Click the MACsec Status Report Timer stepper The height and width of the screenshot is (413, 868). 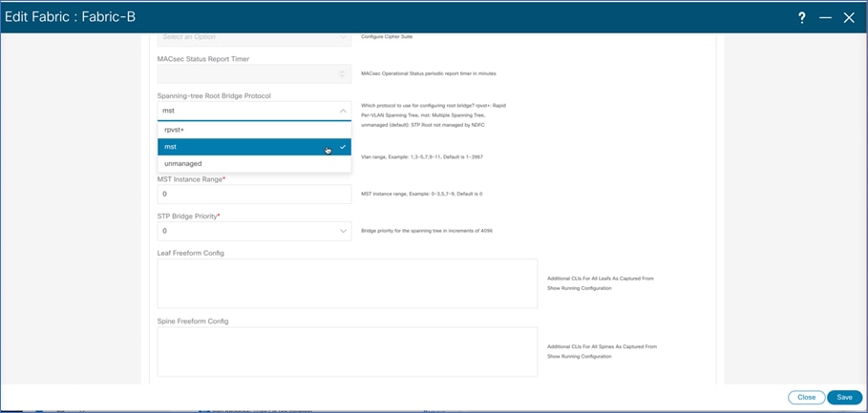[x=342, y=73]
